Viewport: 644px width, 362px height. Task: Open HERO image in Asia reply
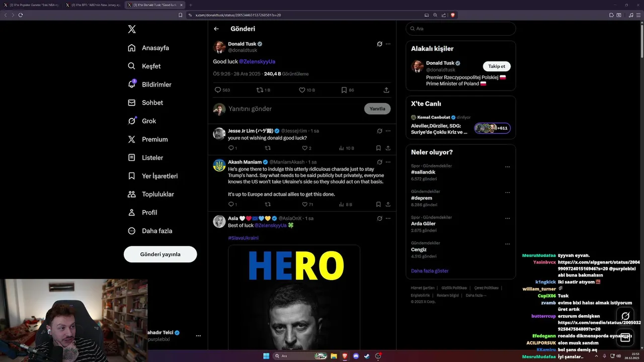click(294, 297)
